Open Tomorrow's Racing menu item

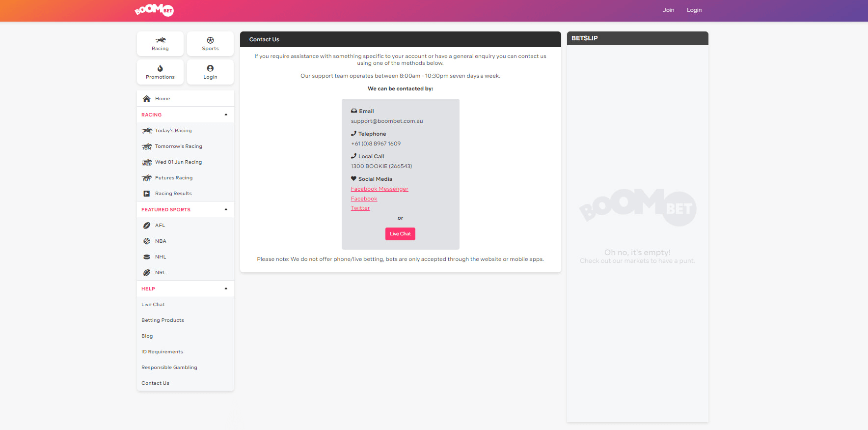186,146
